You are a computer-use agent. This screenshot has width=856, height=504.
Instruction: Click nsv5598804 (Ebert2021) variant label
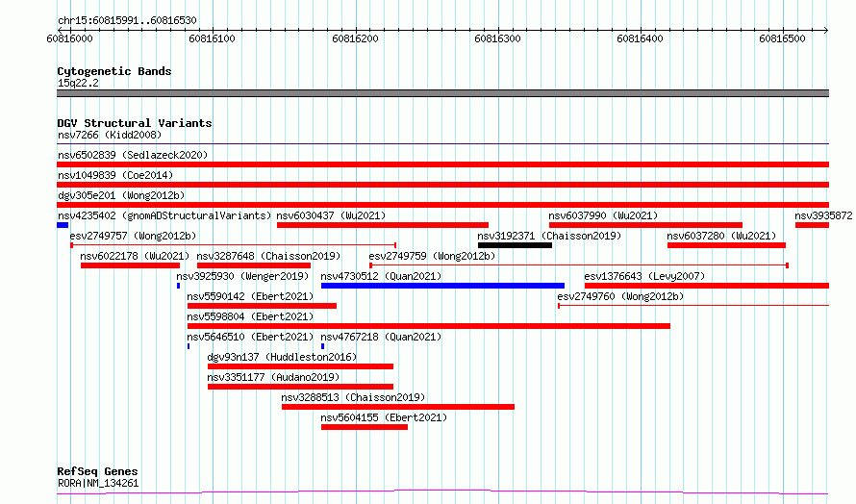click(x=251, y=316)
